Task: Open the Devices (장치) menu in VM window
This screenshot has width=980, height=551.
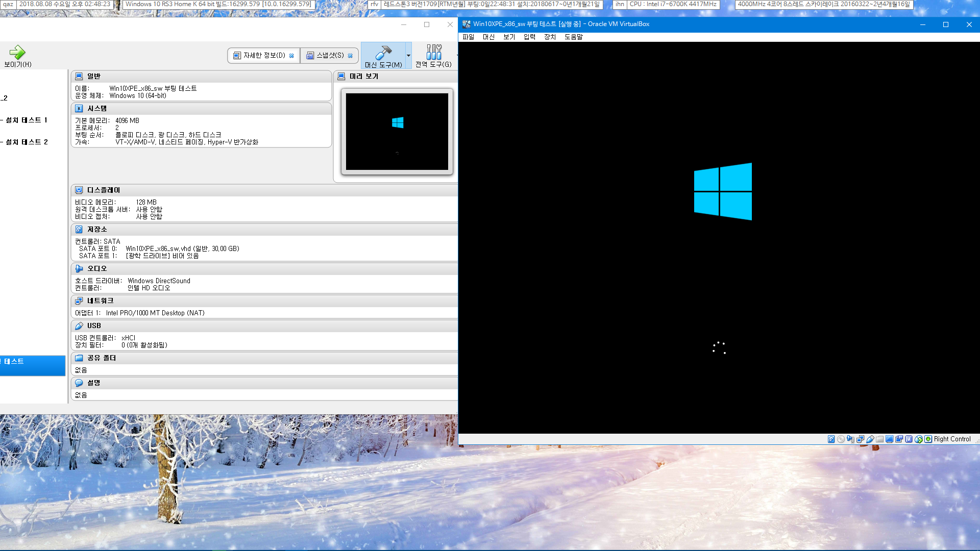Action: point(550,37)
